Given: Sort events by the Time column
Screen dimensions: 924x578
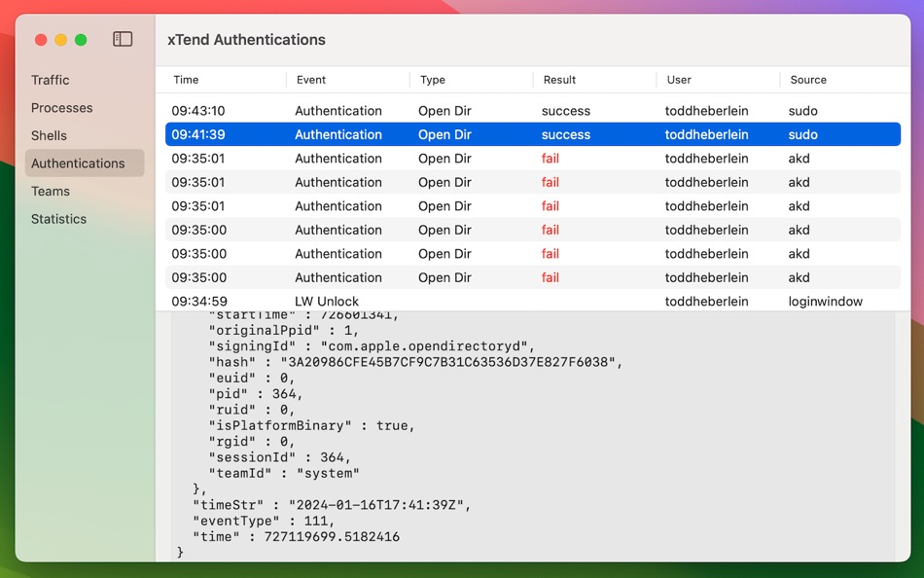Looking at the screenshot, I should (x=185, y=80).
